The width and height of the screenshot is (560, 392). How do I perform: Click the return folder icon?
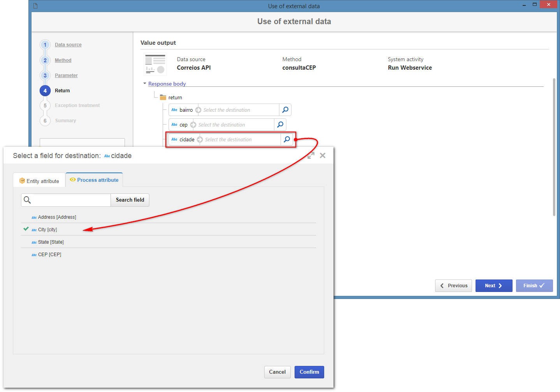coord(163,97)
